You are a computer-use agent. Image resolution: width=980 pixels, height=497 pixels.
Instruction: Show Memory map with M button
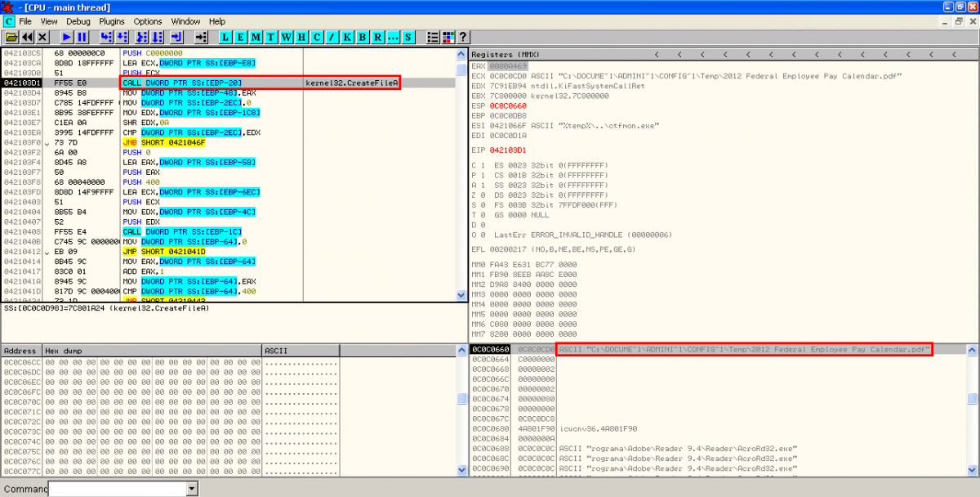coord(256,38)
